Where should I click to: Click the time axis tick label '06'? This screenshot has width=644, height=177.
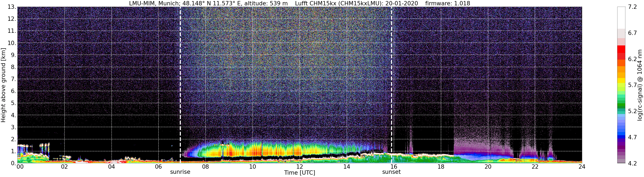[x=159, y=167]
